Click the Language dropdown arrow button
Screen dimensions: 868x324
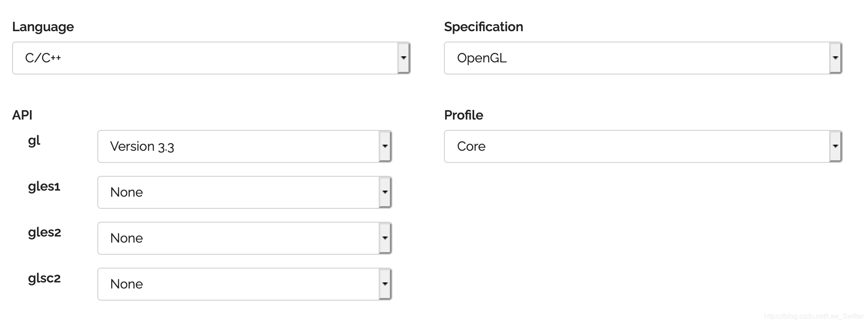click(403, 58)
